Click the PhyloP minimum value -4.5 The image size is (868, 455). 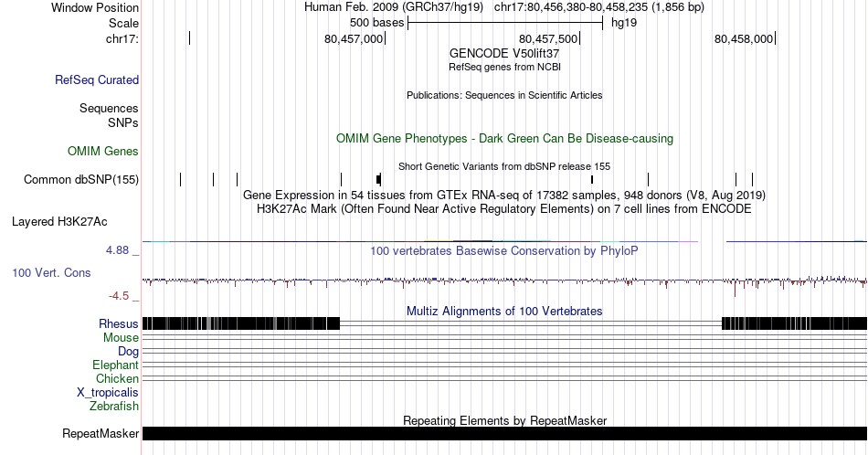pyautogui.click(x=119, y=296)
